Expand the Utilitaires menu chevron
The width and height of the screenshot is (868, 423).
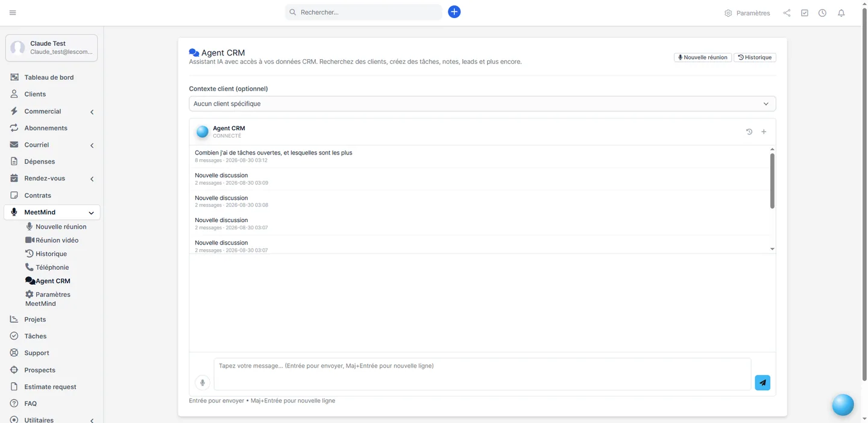pyautogui.click(x=92, y=421)
